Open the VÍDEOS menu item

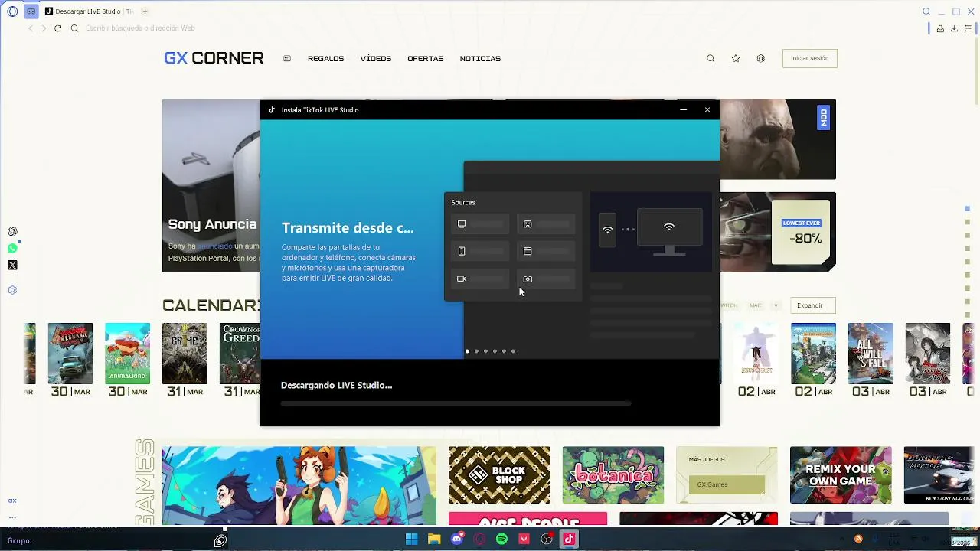pyautogui.click(x=376, y=59)
